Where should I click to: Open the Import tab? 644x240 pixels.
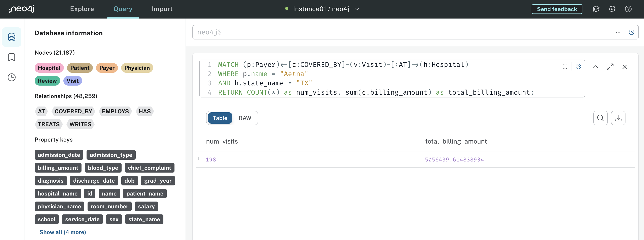pos(162,9)
